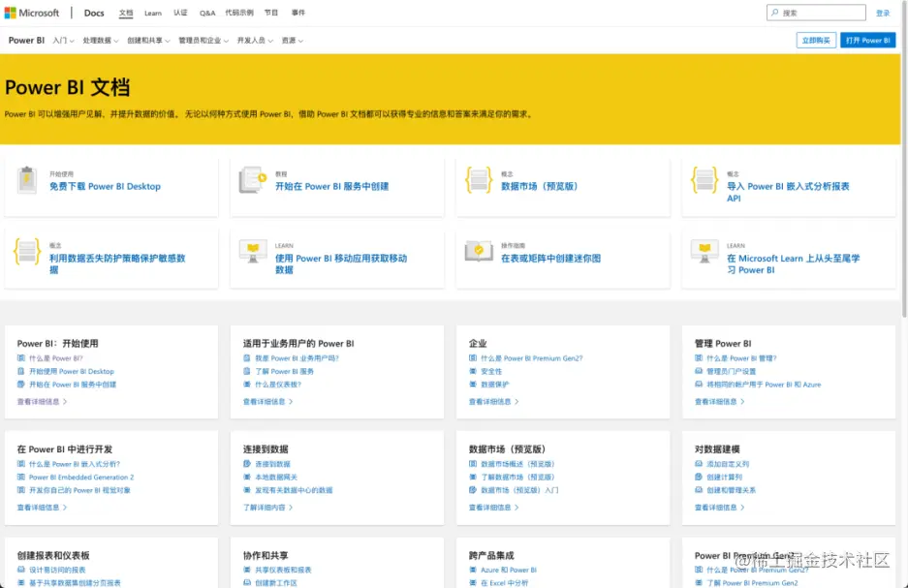This screenshot has width=908, height=588.
Task: Click the icon beside 添加自定义列
Action: (699, 464)
